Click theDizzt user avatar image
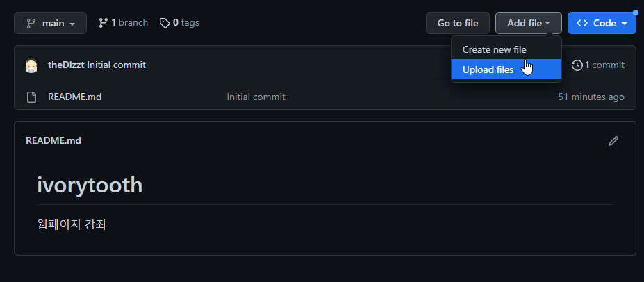Screen dimensions: 644x282 32,65
